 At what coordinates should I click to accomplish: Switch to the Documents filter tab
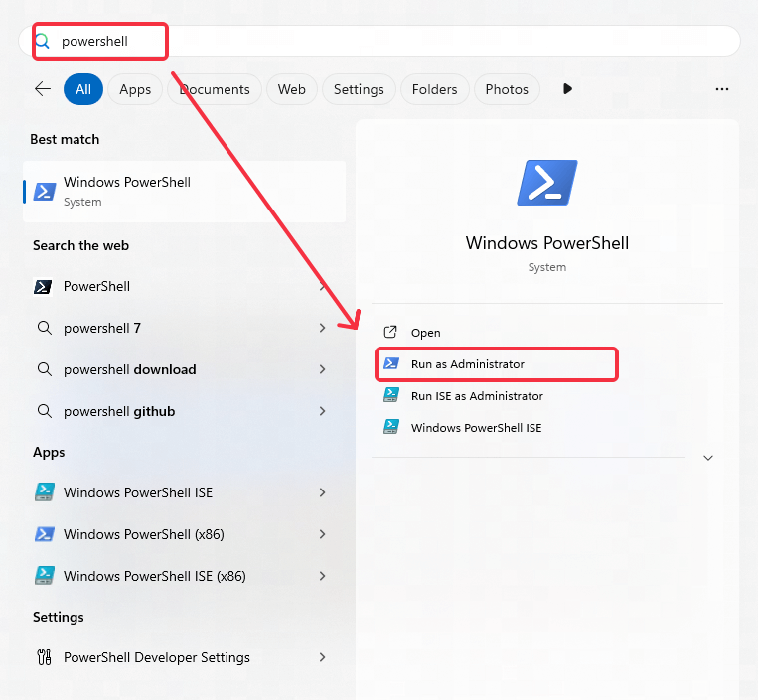pos(215,89)
